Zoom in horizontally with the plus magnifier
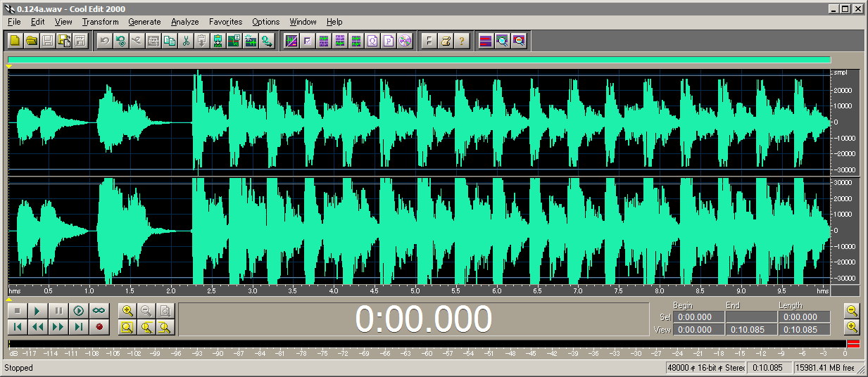This screenshot has height=377, width=868. point(127,311)
